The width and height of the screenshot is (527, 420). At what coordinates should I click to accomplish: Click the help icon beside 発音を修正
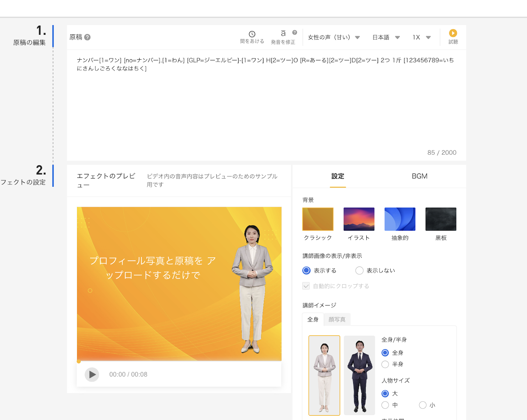pos(295,32)
